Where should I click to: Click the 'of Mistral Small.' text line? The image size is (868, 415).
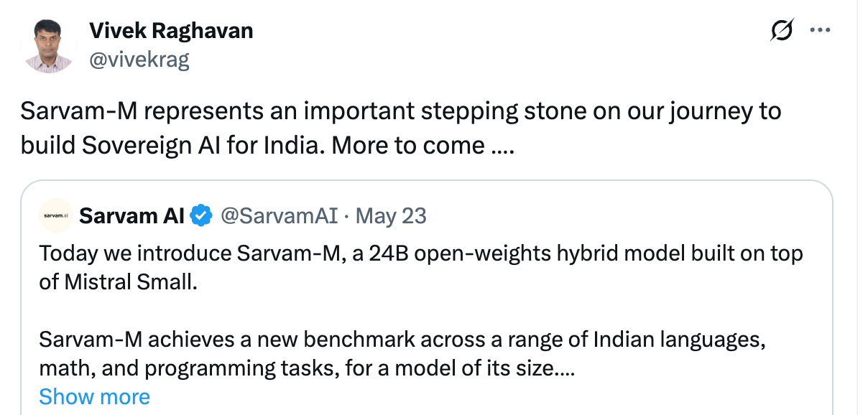point(118,281)
